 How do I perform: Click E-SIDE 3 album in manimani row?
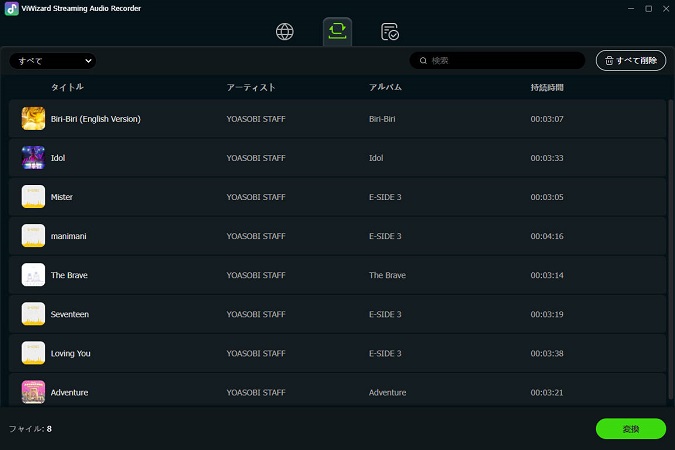[385, 236]
